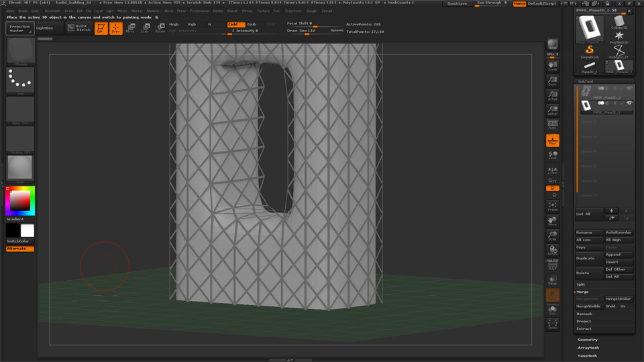Viewport: 644px width, 362px height.
Task: Click the BPR render icon
Action: point(552,44)
